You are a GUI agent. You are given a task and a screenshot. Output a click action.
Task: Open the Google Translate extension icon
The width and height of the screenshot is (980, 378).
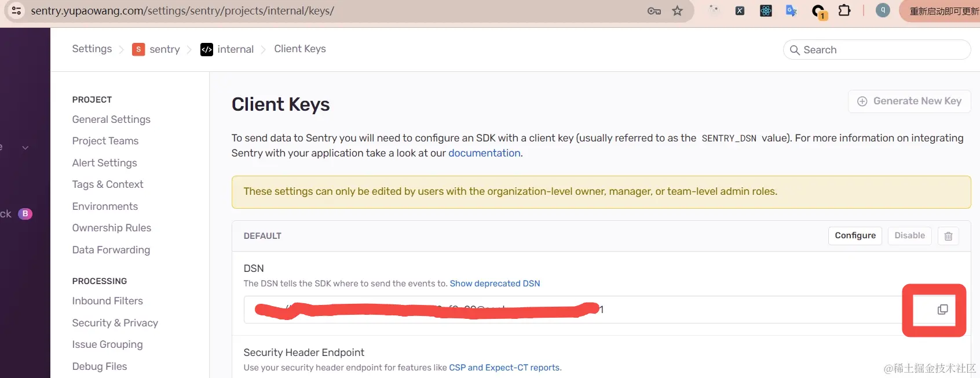tap(791, 10)
